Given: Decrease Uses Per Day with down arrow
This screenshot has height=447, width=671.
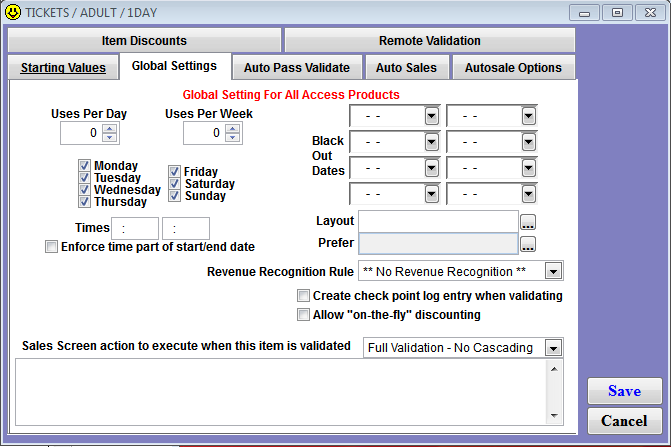Looking at the screenshot, I should 110,137.
